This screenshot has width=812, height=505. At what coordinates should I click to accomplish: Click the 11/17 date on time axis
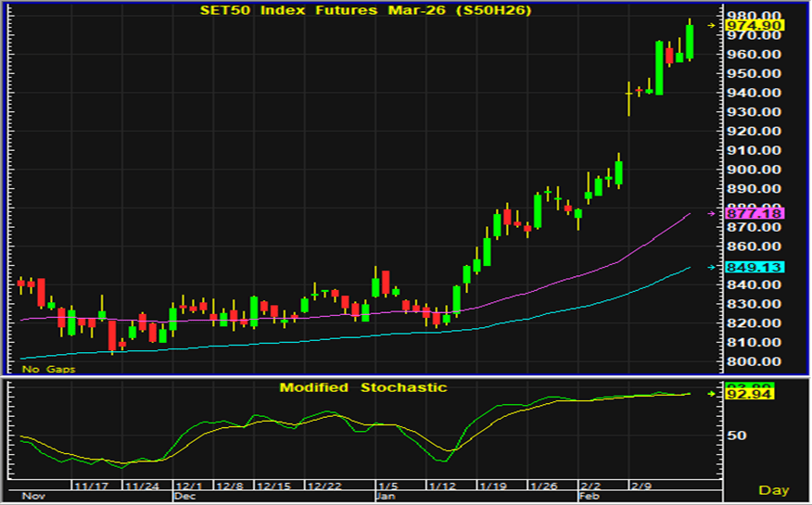click(x=91, y=486)
